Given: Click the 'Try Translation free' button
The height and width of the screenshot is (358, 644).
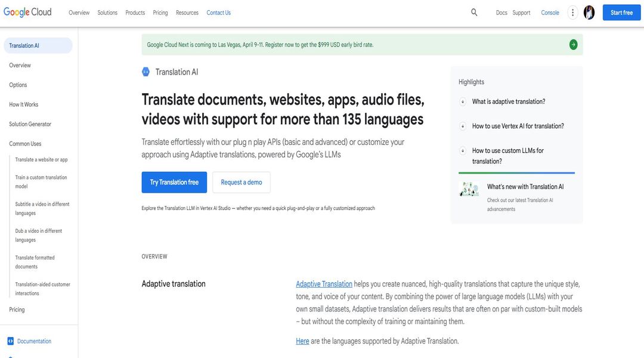Looking at the screenshot, I should pyautogui.click(x=174, y=182).
